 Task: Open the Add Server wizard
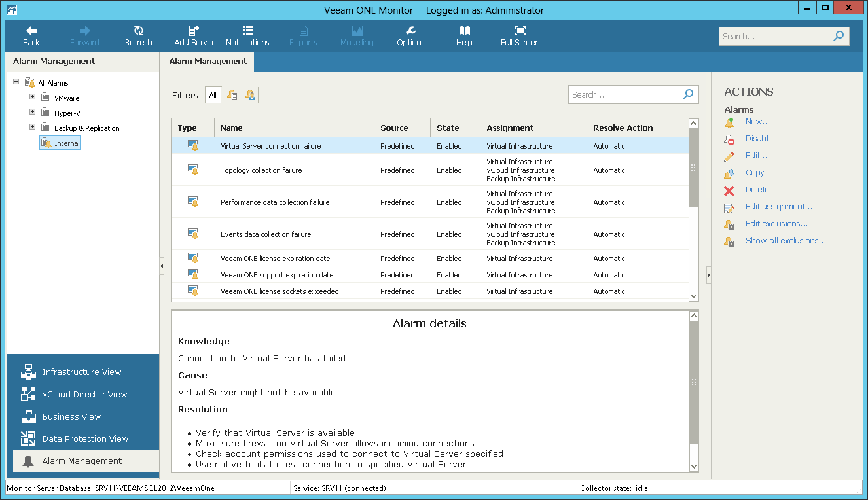pos(194,36)
